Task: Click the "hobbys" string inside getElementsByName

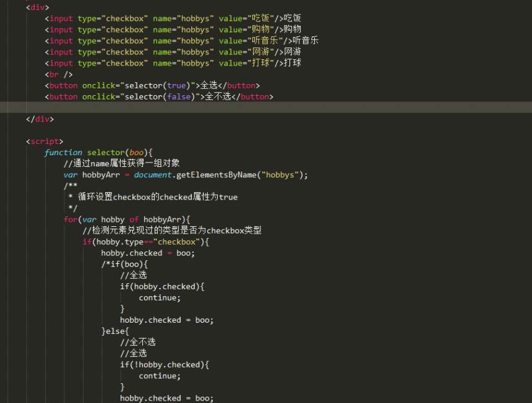Action: pos(280,175)
